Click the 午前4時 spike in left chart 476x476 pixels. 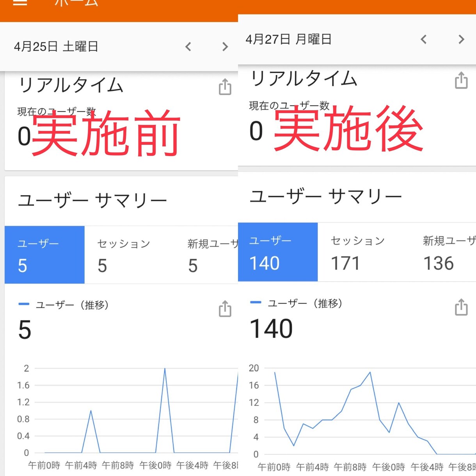click(91, 410)
